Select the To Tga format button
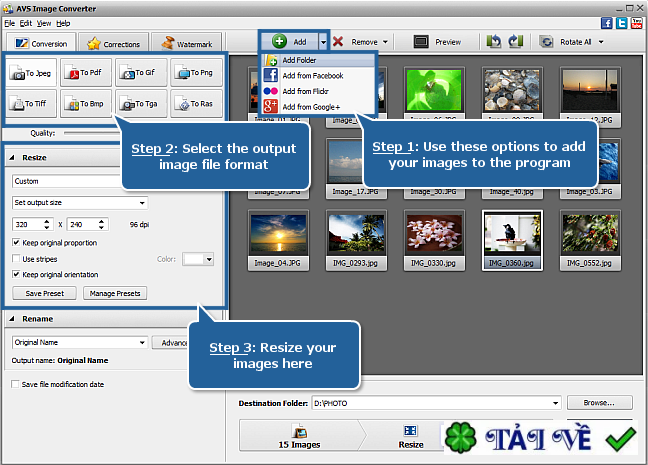This screenshot has width=648, height=465. (x=141, y=104)
